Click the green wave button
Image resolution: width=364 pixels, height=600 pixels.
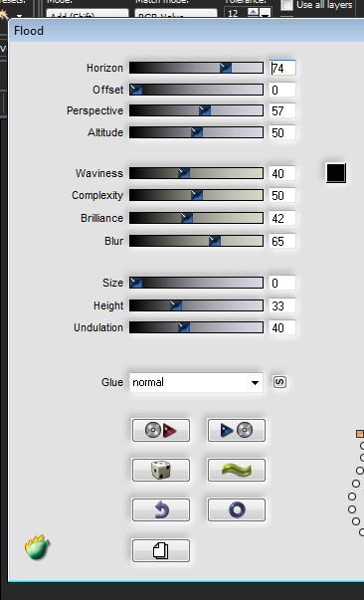tap(236, 470)
